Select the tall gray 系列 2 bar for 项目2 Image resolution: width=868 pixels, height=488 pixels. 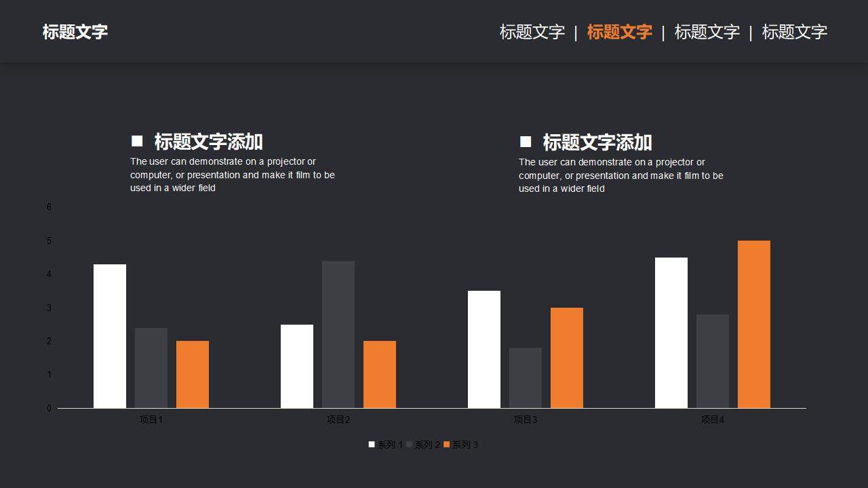pyautogui.click(x=338, y=335)
